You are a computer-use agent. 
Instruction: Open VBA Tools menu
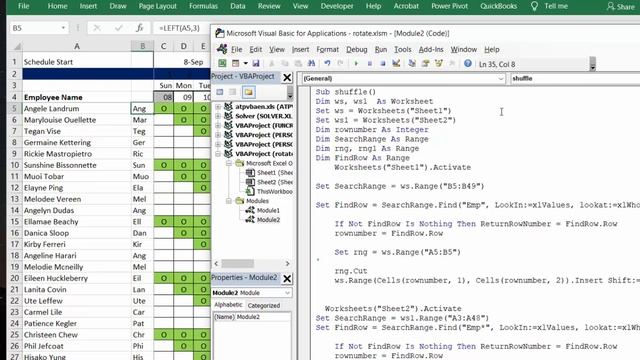402,49
